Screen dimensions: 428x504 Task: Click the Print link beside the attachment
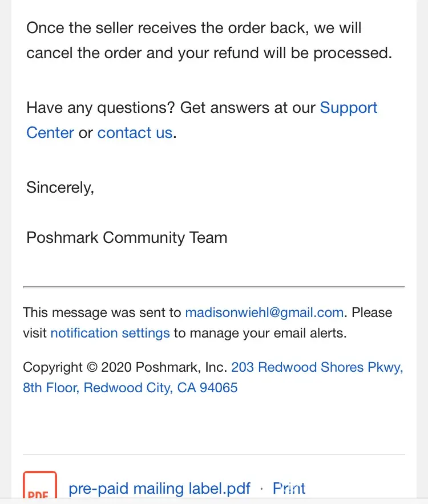(x=289, y=489)
